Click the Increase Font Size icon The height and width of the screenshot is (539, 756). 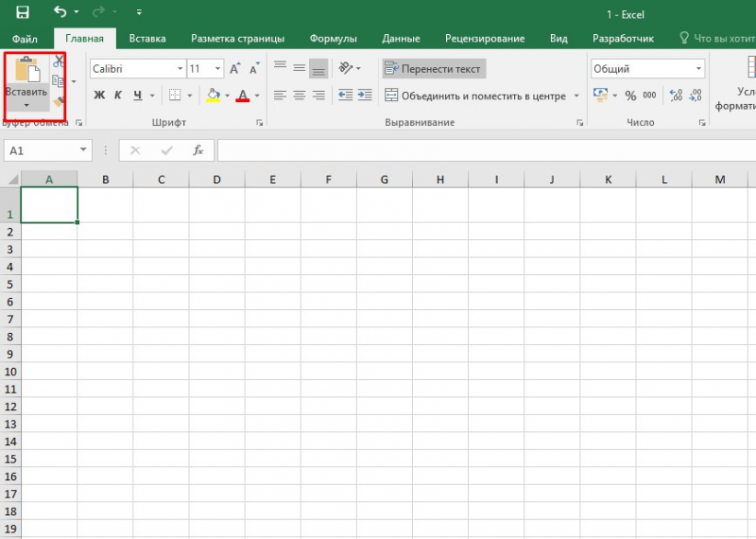point(234,69)
